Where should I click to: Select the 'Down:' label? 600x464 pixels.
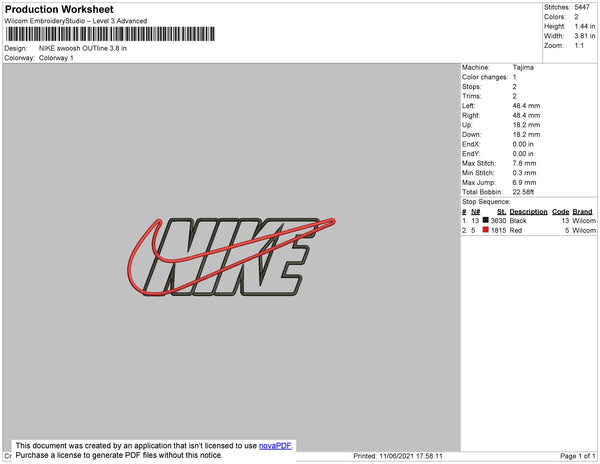point(472,135)
